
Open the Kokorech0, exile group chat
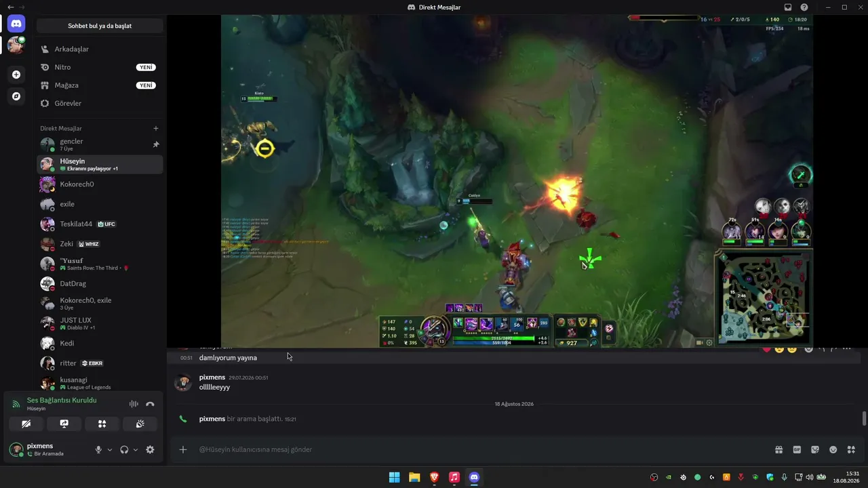[x=100, y=304]
